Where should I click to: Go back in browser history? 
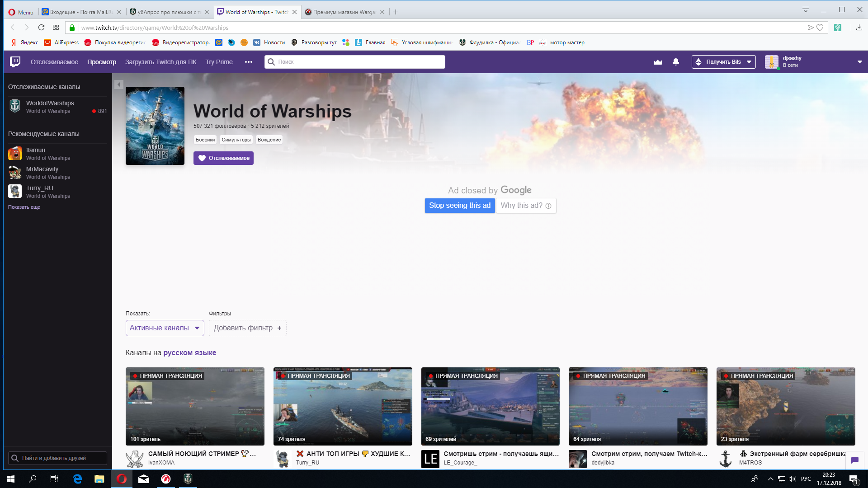(13, 28)
